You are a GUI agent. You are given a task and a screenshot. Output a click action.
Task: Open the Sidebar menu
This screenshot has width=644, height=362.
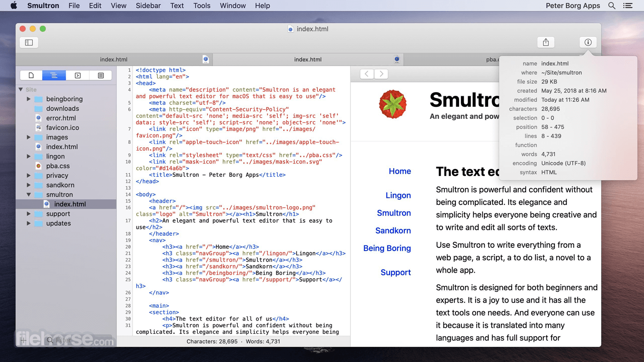click(x=148, y=6)
